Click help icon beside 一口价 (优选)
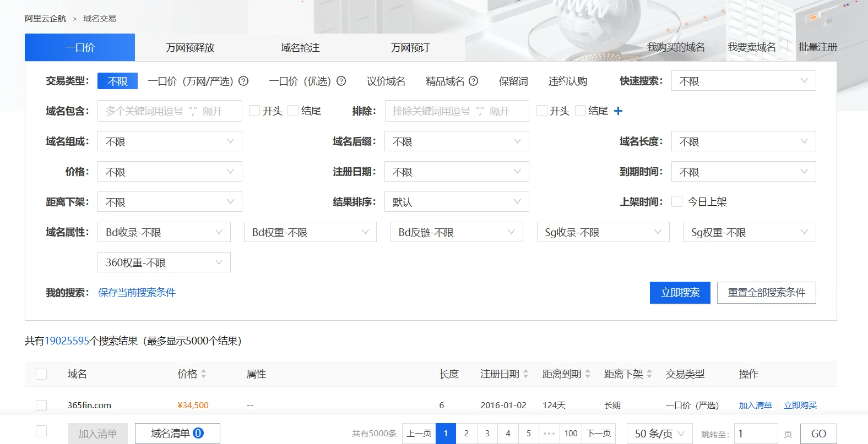 tap(341, 81)
